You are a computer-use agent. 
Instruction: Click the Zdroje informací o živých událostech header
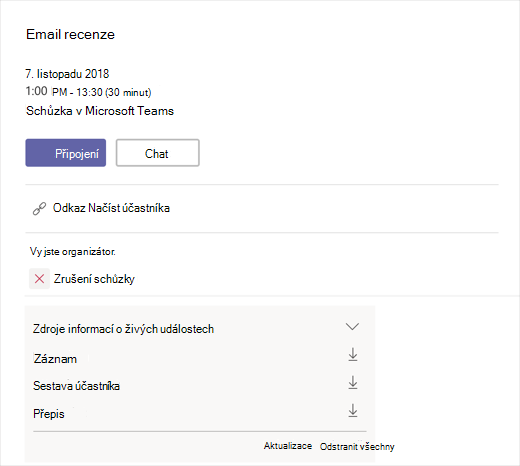coord(123,329)
